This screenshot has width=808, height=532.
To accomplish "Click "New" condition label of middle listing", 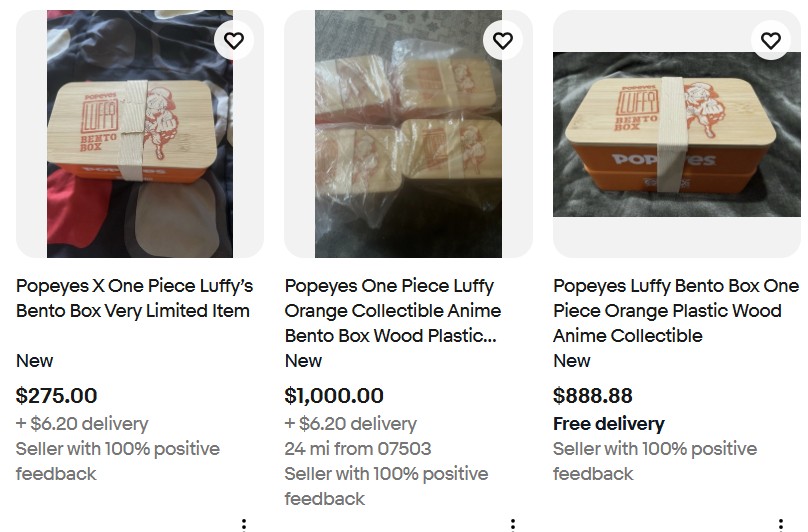I will point(303,360).
